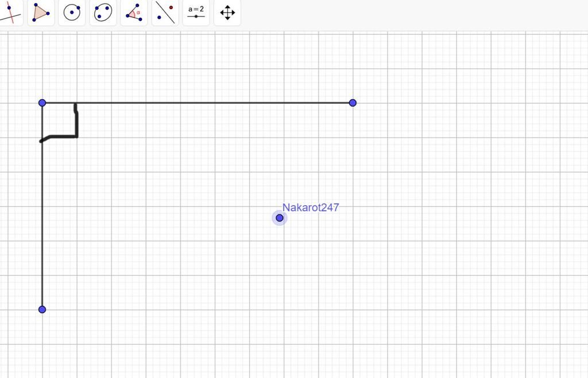Select the bottom endpoint of vertical segment
588x378 pixels.
pyautogui.click(x=42, y=309)
